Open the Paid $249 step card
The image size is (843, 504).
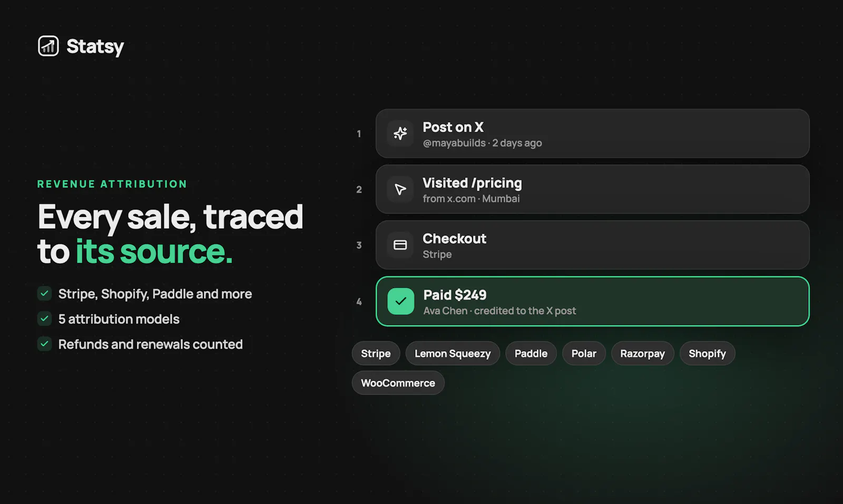point(593,301)
